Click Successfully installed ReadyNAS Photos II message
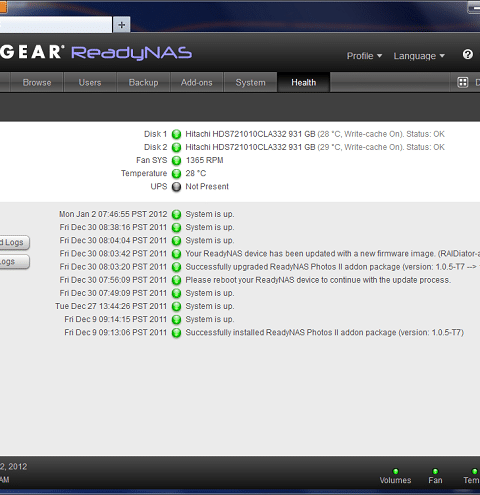This screenshot has width=480, height=495. (325, 332)
